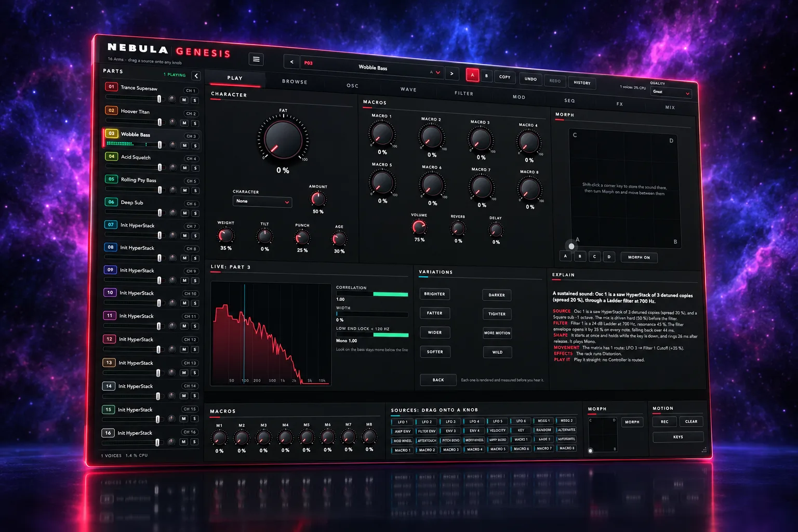Screen dimensions: 798x532
Task: Open CH 3 channel selector for Wobble Bass
Action: [191, 136]
